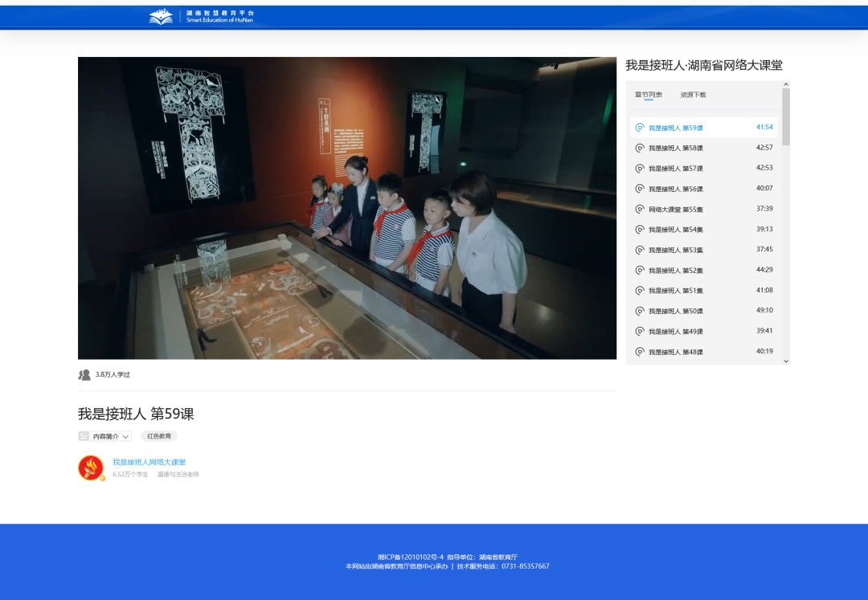Click the play icon beside 我是接班人 第51集

pyautogui.click(x=640, y=291)
